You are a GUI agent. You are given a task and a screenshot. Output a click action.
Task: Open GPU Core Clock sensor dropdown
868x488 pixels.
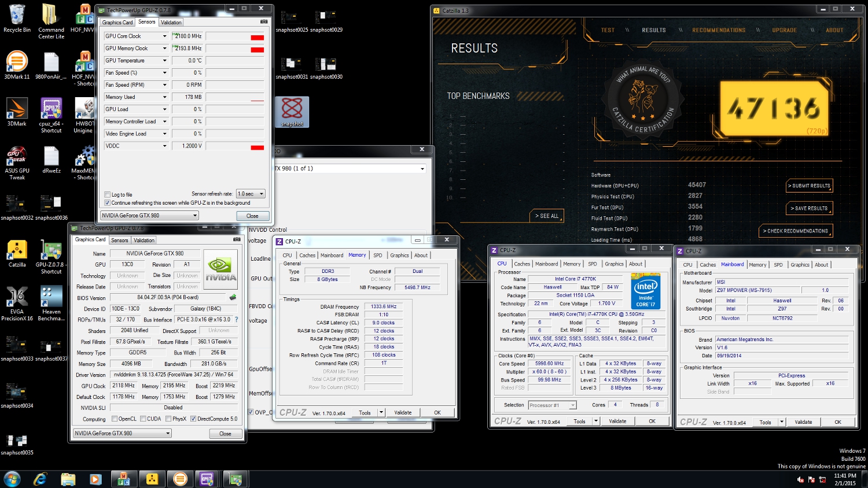pyautogui.click(x=164, y=36)
